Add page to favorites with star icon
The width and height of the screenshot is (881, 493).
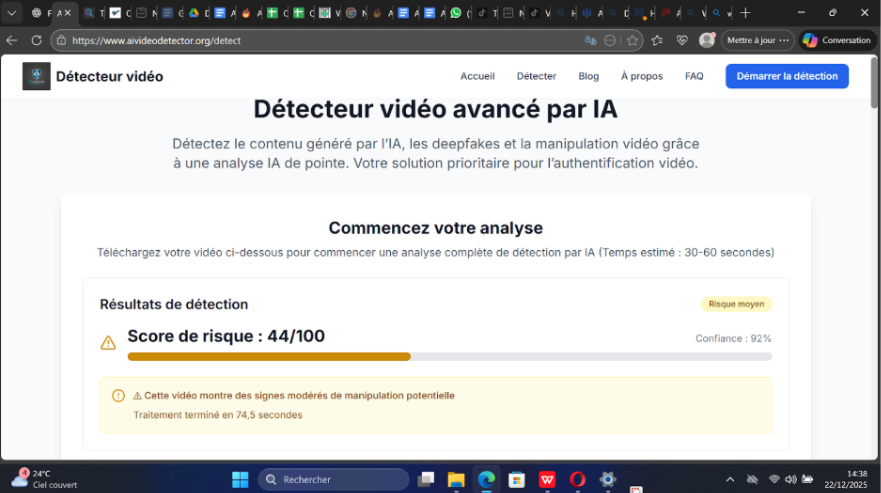[x=632, y=41]
